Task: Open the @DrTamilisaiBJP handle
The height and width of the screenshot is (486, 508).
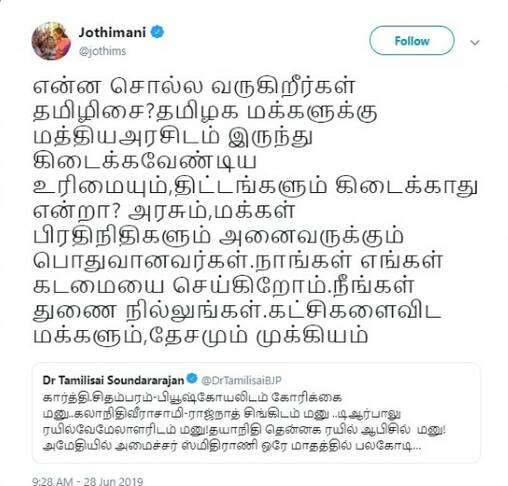Action: (x=242, y=380)
